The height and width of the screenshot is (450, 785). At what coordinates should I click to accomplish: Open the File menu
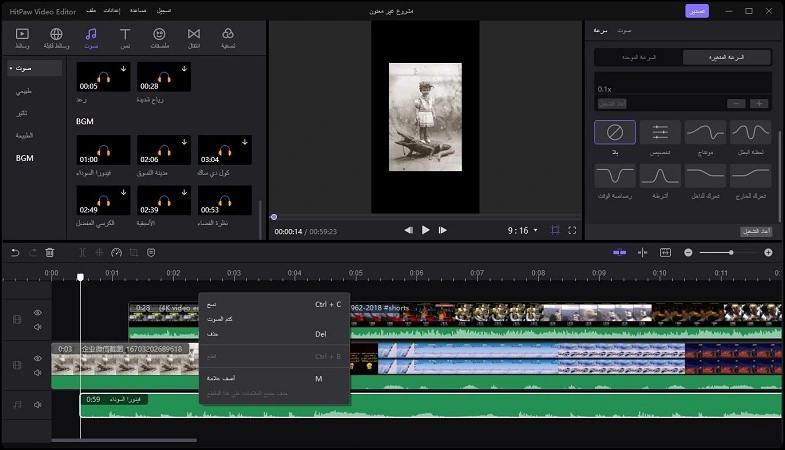(x=91, y=11)
